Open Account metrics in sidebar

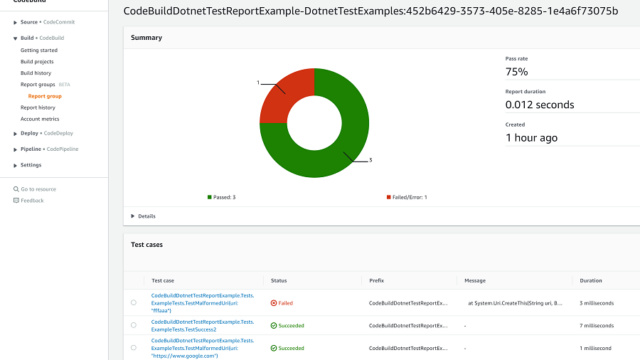[x=40, y=119]
